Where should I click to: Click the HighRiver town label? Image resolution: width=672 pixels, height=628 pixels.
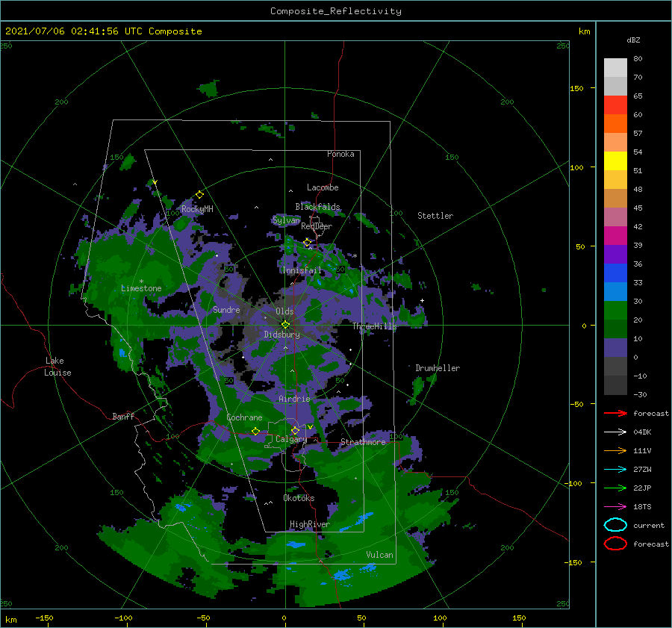309,524
